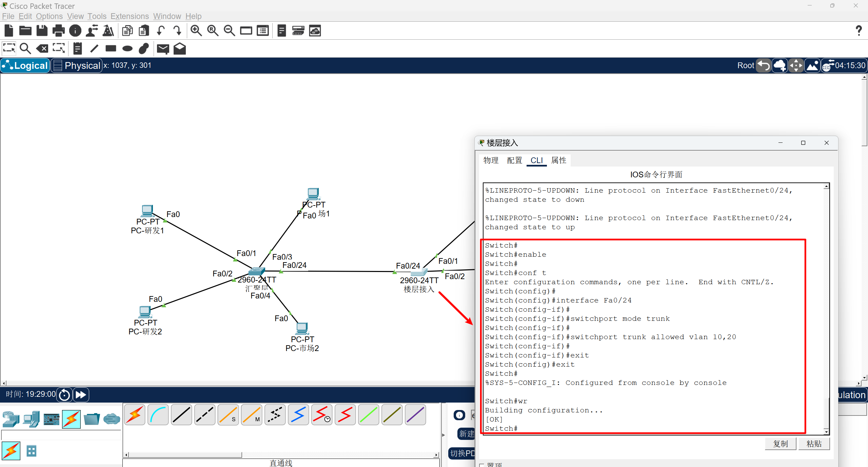Open the 属性 tab in the 楼层接入 window
The image size is (868, 467).
click(559, 160)
